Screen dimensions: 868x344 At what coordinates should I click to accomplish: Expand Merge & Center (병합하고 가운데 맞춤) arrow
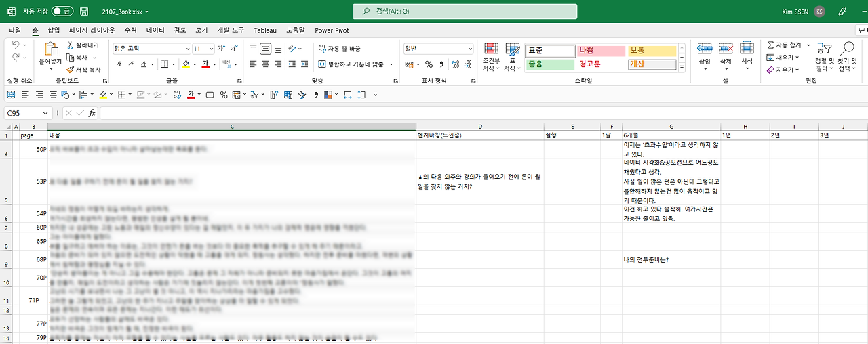[391, 64]
